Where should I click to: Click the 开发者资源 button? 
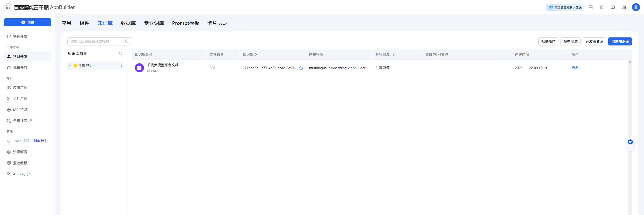pos(594,41)
